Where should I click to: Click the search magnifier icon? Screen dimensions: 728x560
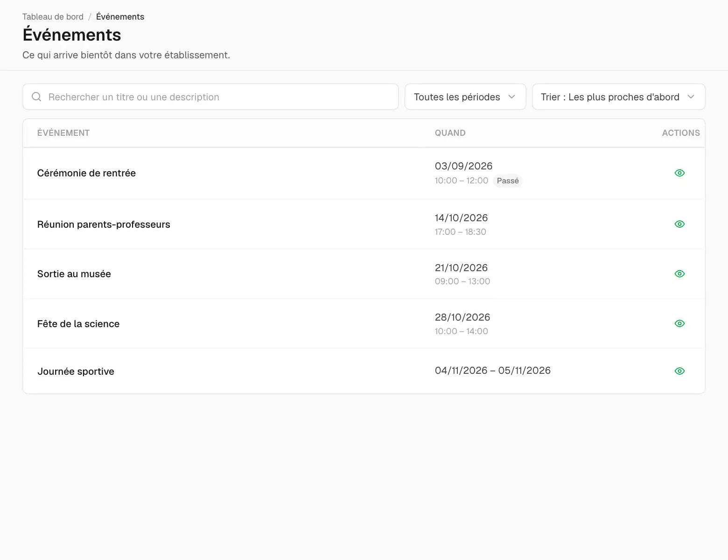tap(36, 97)
